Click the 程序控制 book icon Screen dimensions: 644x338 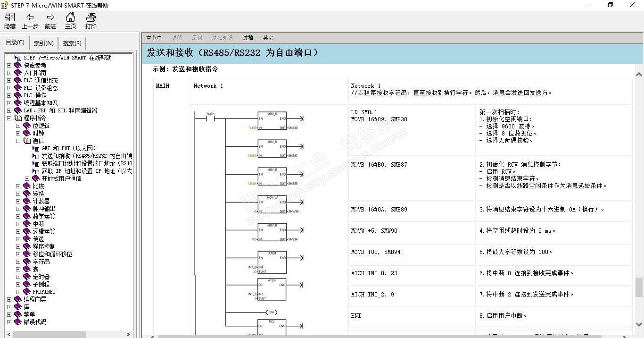[27, 246]
